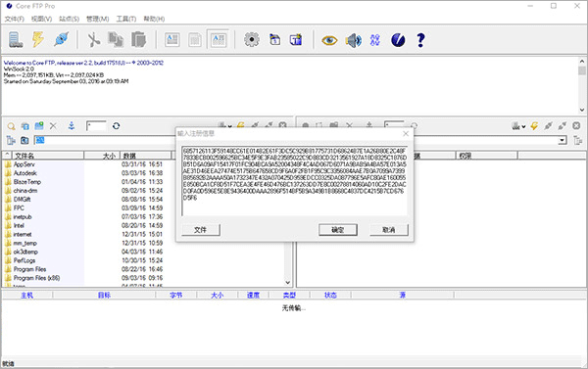Open the 视图(V) menu

[41, 19]
